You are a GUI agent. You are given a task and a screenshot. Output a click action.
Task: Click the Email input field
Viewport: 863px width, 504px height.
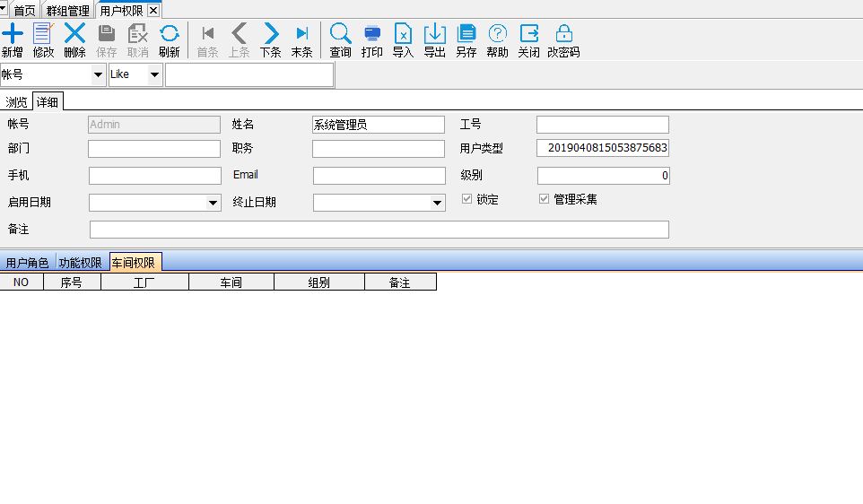379,176
